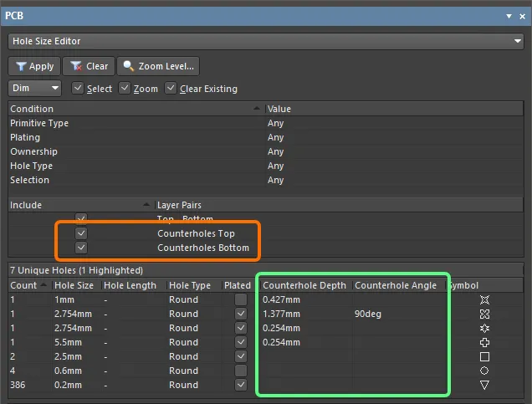Click the funnel-with-x icon on Clear
The image size is (532, 404).
(x=76, y=66)
